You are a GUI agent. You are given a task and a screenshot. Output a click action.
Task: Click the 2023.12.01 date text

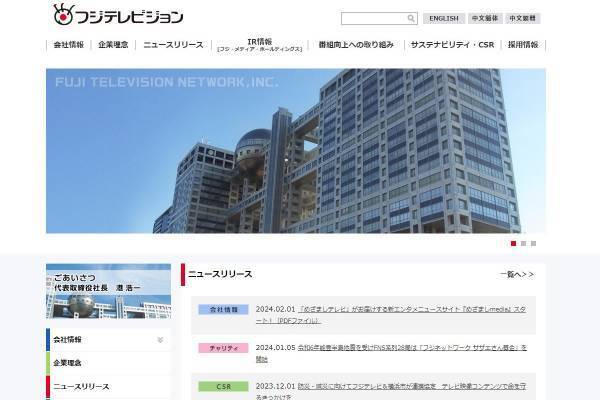click(276, 386)
